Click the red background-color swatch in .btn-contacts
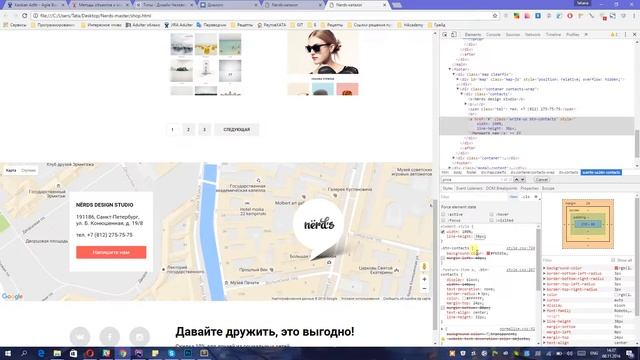The image size is (640, 360). click(488, 253)
